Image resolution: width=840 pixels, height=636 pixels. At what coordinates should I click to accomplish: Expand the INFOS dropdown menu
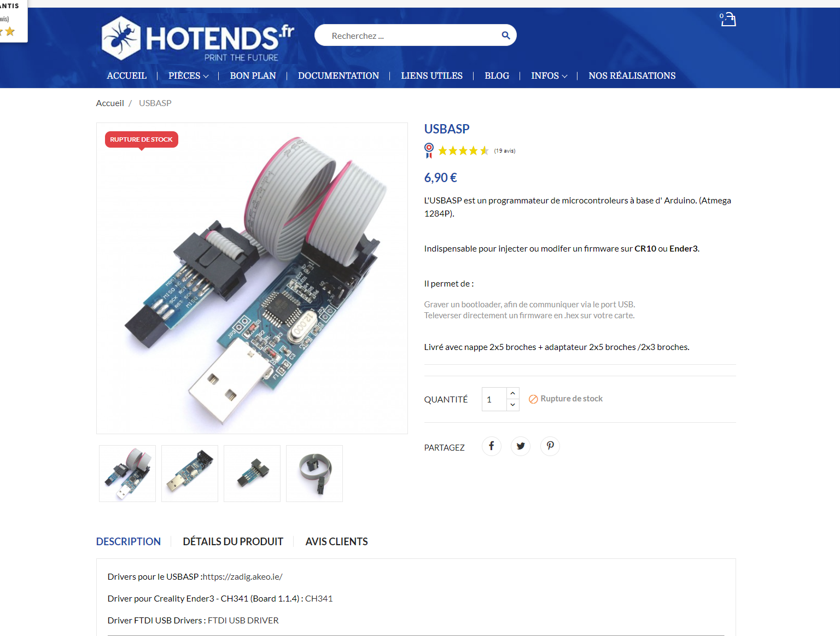click(549, 76)
